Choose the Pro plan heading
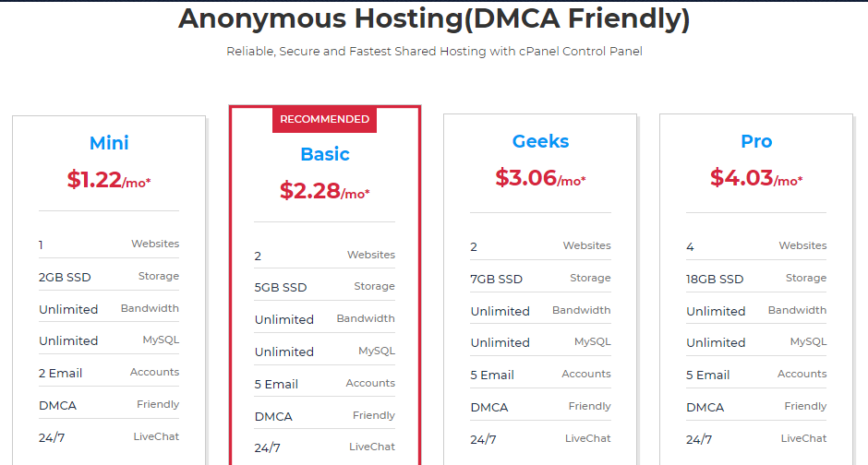This screenshot has width=868, height=465. [756, 141]
